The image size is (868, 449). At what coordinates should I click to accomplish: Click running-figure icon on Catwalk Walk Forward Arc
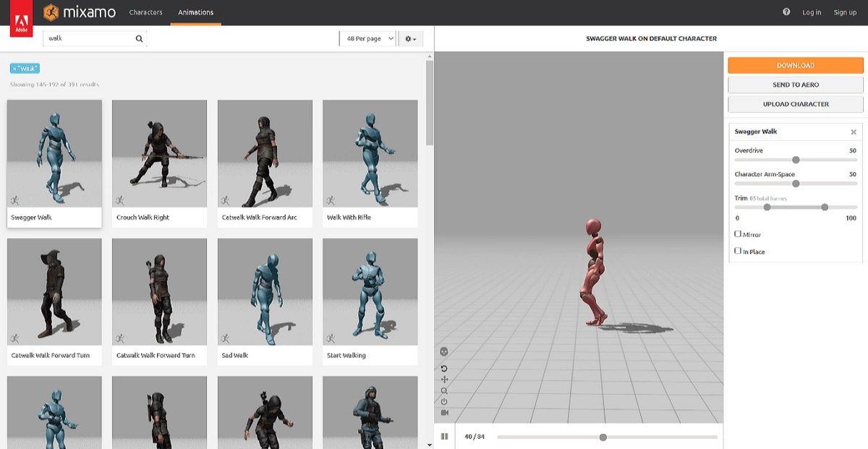pyautogui.click(x=226, y=200)
